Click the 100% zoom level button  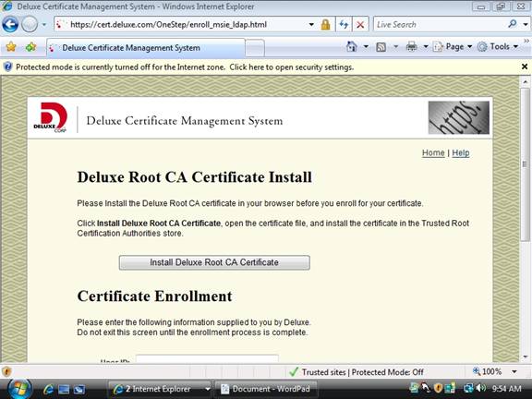pyautogui.click(x=488, y=372)
